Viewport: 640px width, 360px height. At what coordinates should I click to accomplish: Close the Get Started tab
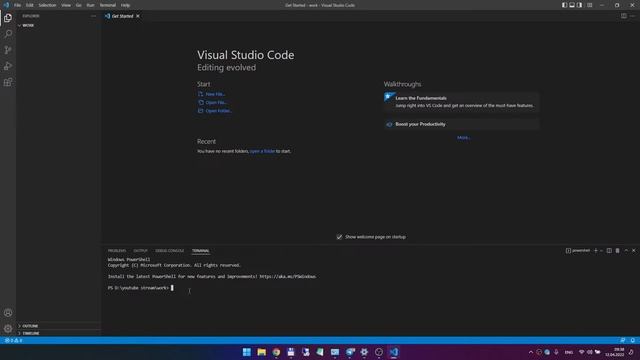pos(138,16)
